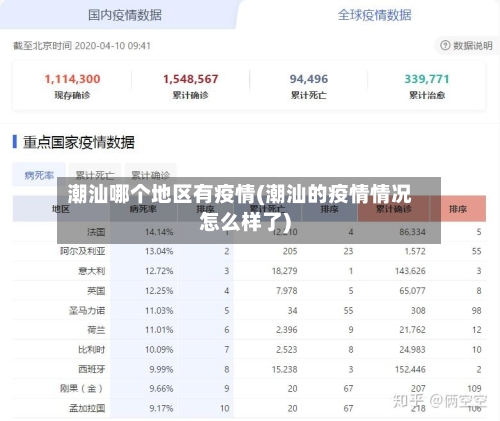Click the 1,548,567 累计确诊 figure
The width and height of the screenshot is (500, 421).
tap(190, 79)
